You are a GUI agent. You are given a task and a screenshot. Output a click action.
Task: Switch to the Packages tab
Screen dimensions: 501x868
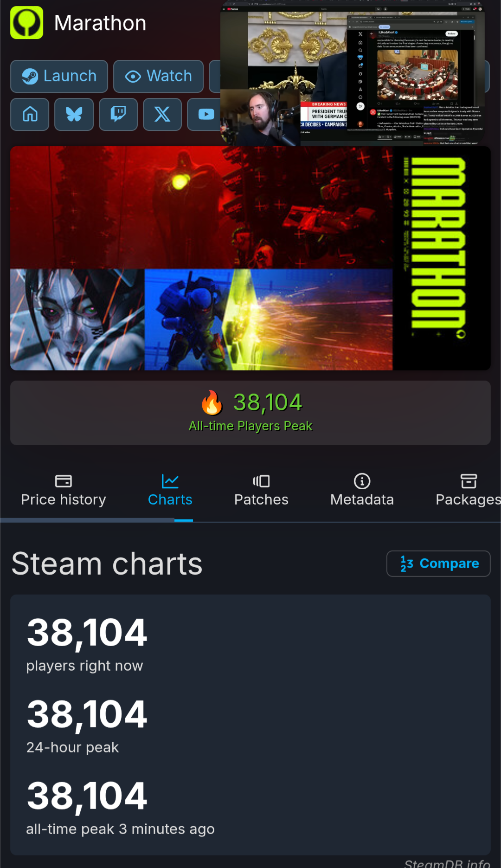click(468, 491)
